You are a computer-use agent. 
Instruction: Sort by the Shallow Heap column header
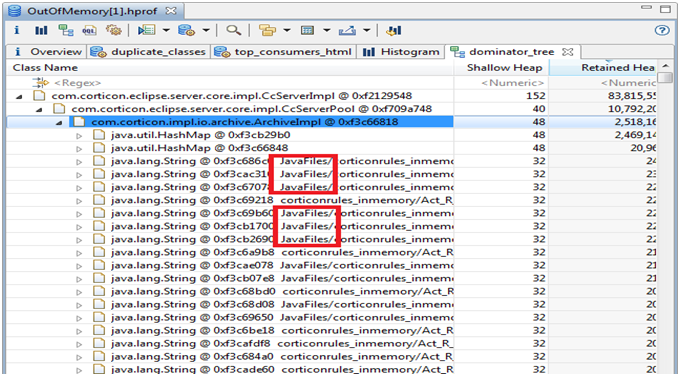click(501, 68)
